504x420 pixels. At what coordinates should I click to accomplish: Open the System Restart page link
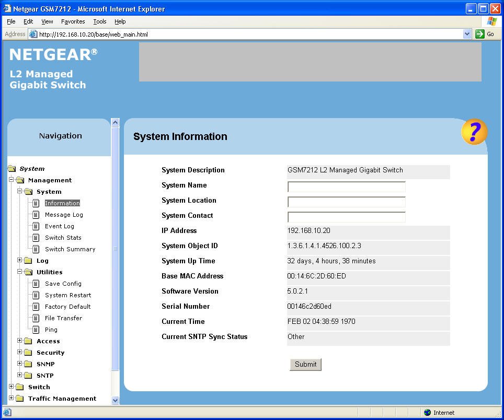tap(68, 295)
